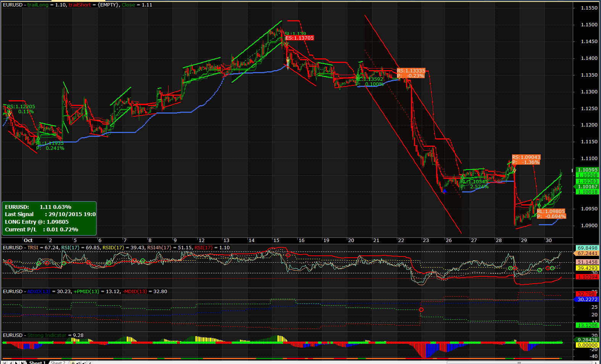The height and width of the screenshot is (364, 601).
Task: Click the 1.10595 green price axis tag
Action: tap(587, 170)
